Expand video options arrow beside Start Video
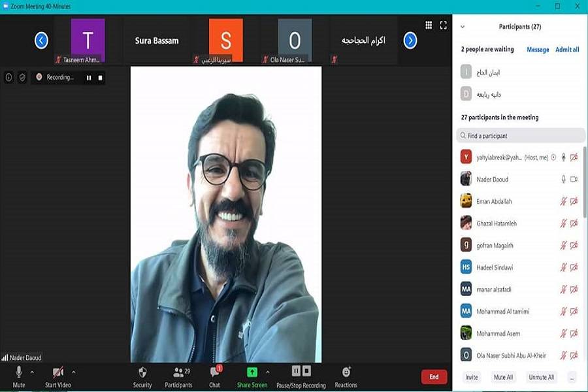This screenshot has width=588, height=392. (x=73, y=372)
